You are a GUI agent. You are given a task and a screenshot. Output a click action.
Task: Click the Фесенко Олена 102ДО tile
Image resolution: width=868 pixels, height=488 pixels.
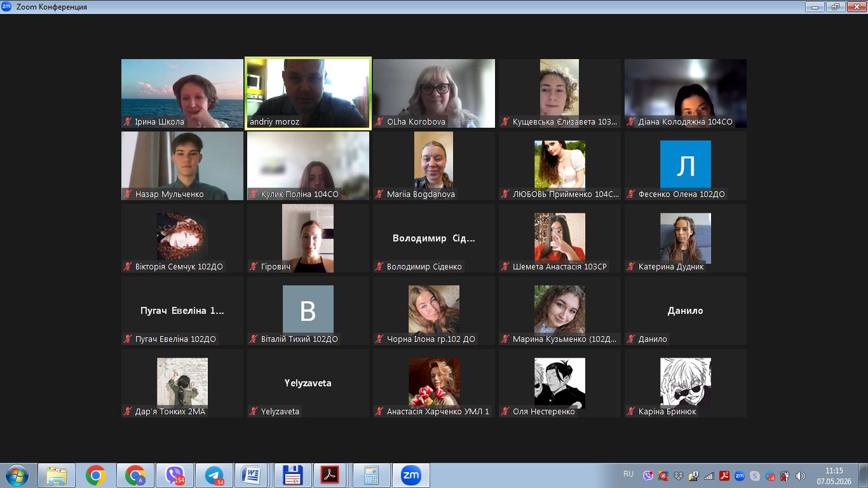pyautogui.click(x=686, y=166)
